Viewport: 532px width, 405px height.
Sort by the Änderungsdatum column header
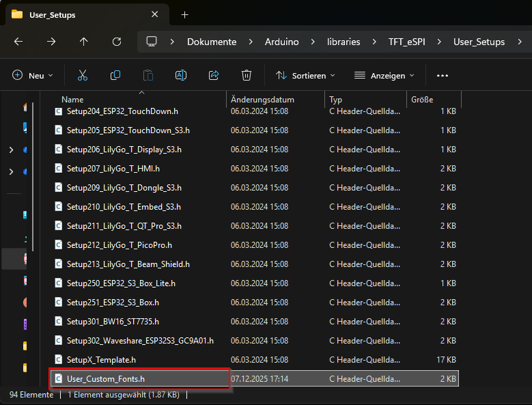tap(262, 100)
